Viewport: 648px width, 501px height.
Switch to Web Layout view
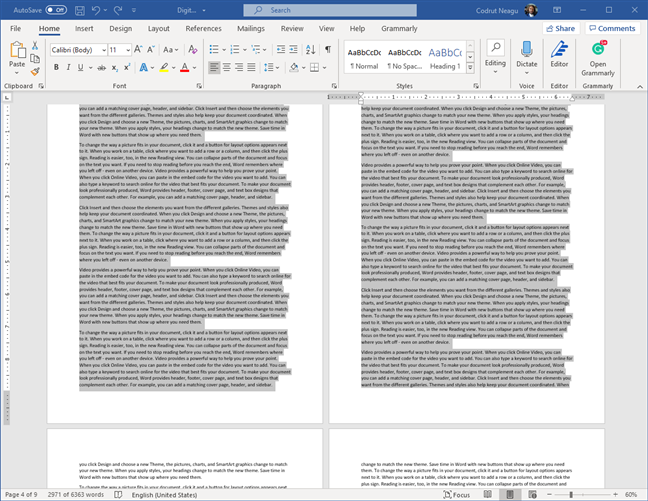coord(532,494)
